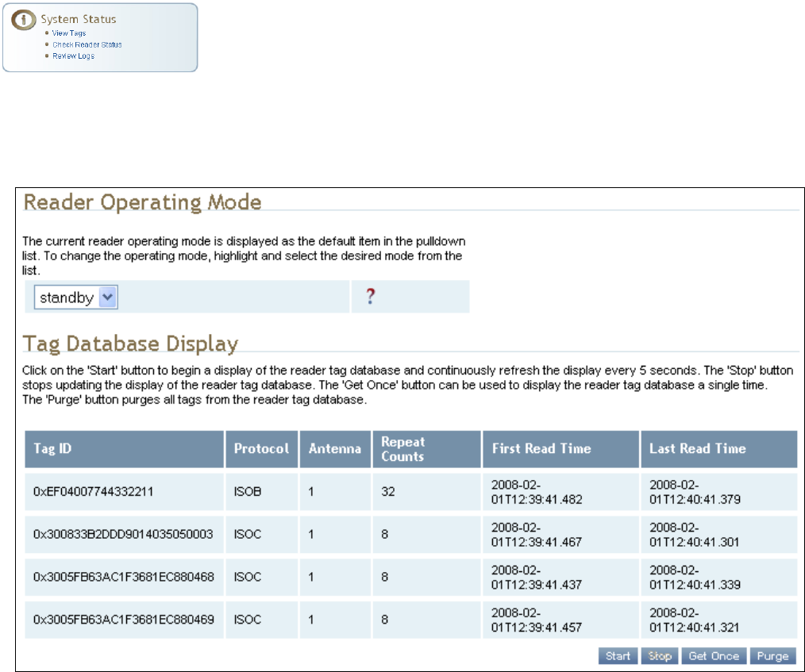805x672 pixels.
Task: Click the Get Once button
Action: click(x=714, y=656)
